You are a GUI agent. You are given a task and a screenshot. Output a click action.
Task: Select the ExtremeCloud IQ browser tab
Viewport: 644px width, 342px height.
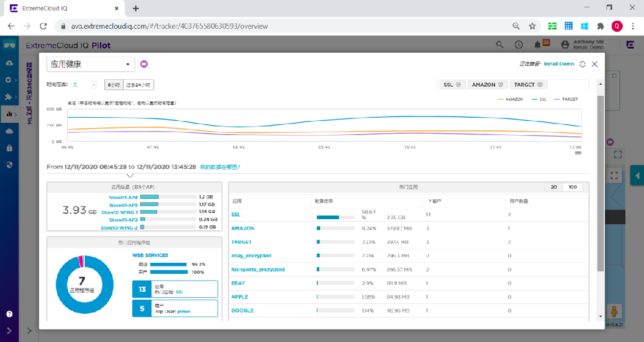65,8
